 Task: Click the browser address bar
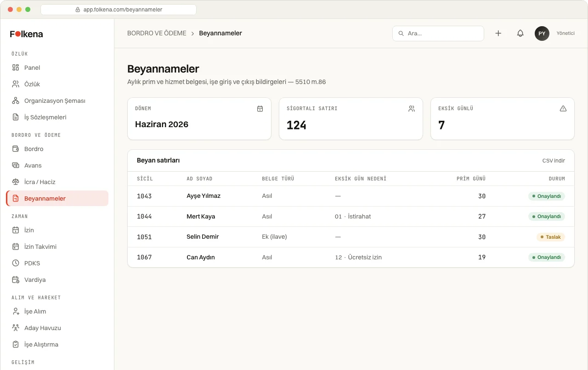[x=119, y=9]
